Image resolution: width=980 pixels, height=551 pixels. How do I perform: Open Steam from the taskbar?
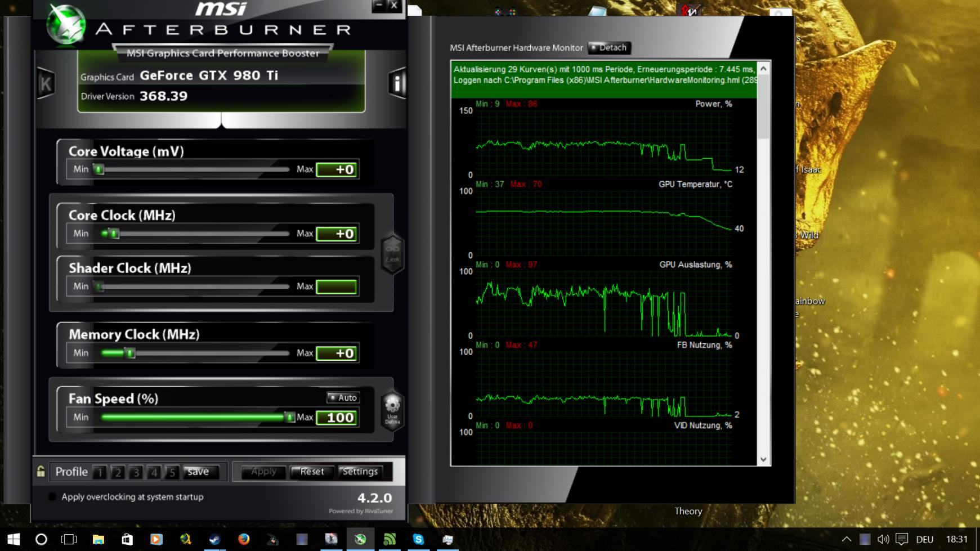click(214, 539)
